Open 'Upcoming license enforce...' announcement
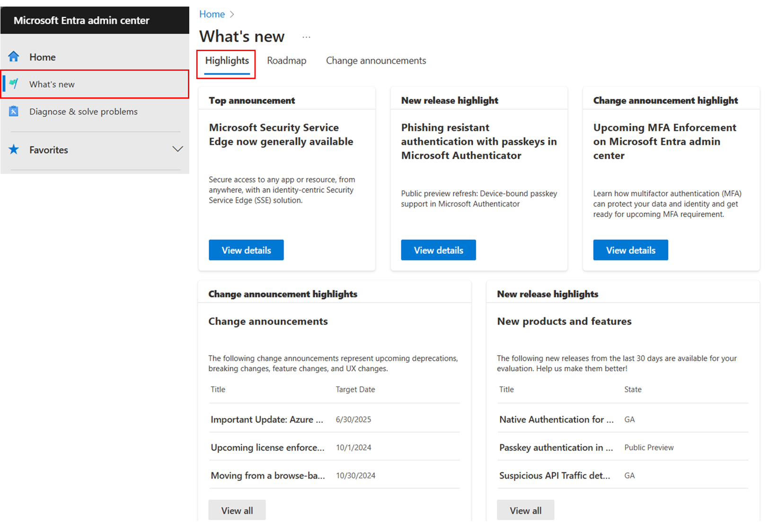 (267, 447)
